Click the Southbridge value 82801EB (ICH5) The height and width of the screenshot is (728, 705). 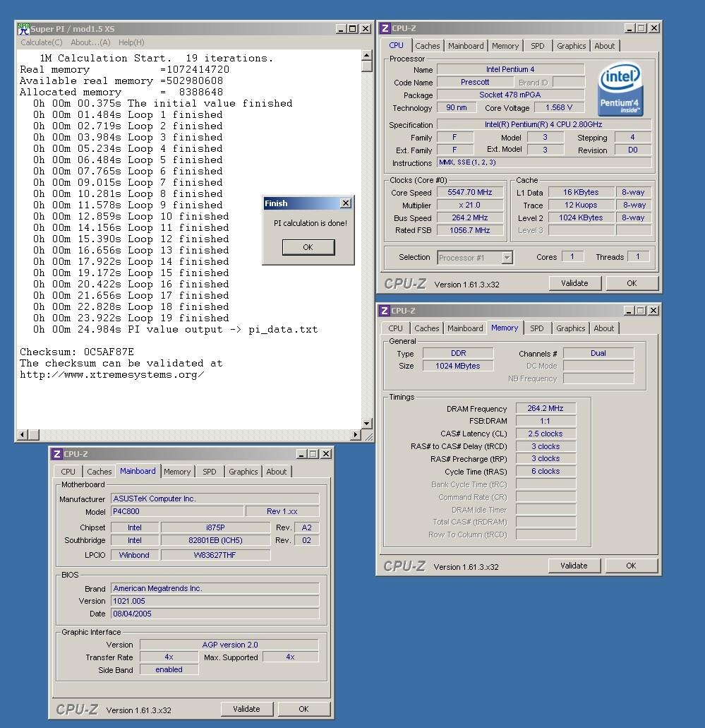click(215, 540)
